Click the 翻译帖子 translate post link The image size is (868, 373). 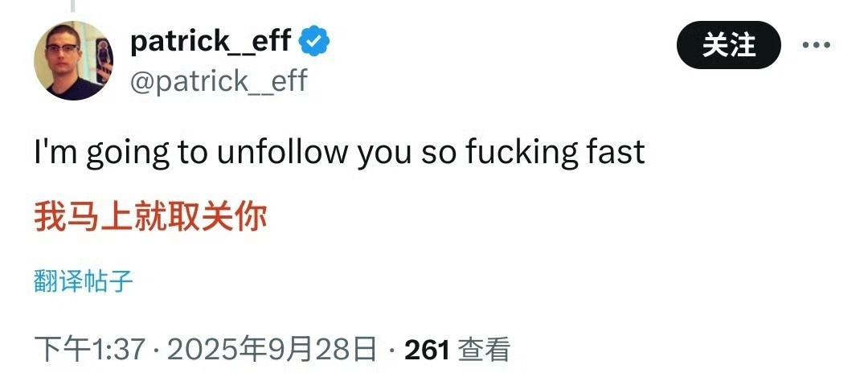click(x=84, y=281)
